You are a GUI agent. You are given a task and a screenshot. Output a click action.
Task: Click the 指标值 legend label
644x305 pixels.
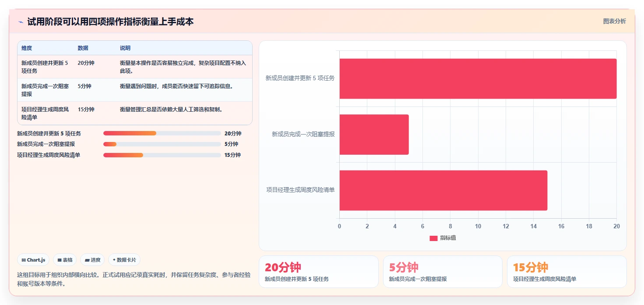[x=448, y=238]
